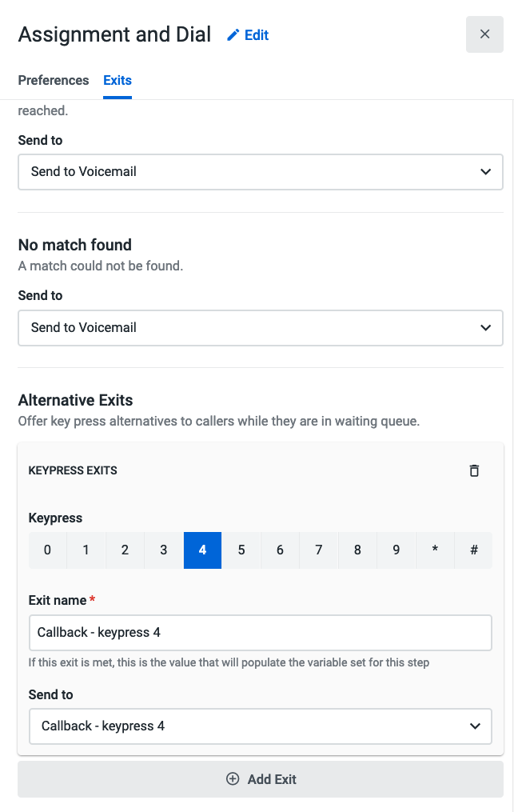
Task: Toggle keypress 4 selection
Action: click(x=203, y=550)
